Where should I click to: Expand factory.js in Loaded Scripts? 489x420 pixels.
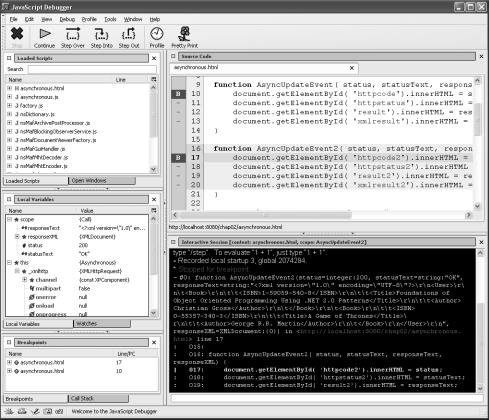(10, 106)
